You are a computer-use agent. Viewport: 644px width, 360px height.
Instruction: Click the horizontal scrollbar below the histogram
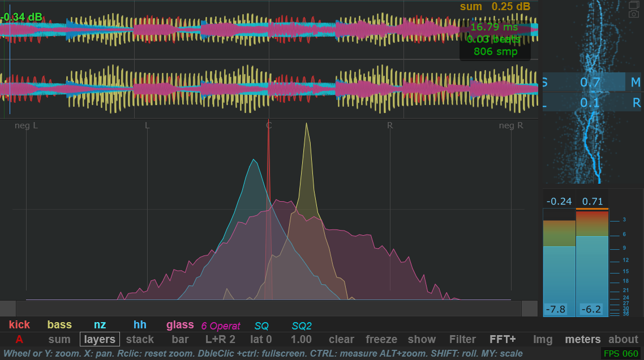point(269,309)
